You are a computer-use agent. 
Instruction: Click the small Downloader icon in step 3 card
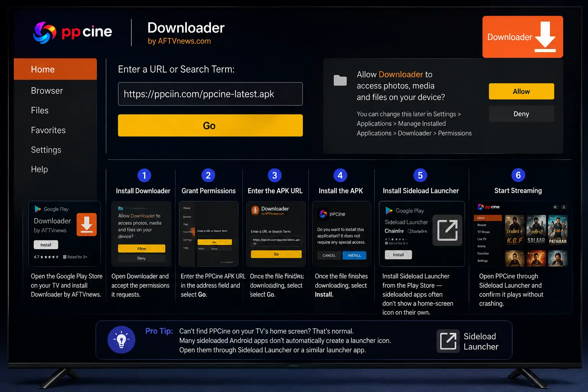click(x=255, y=210)
